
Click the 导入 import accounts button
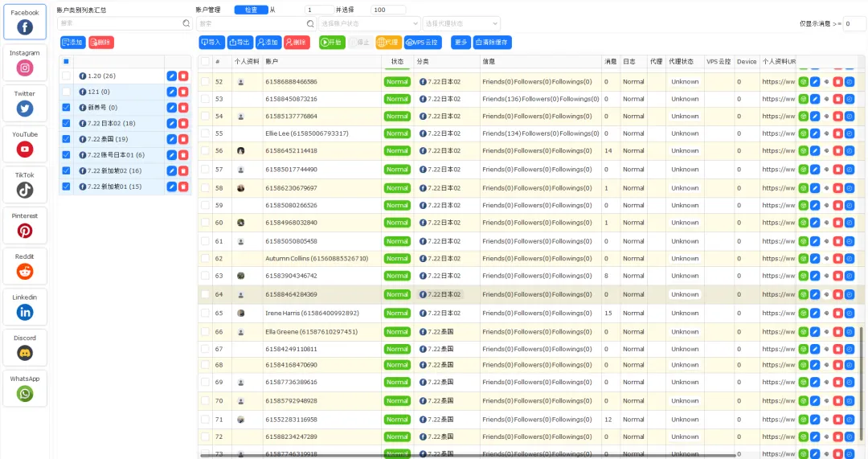211,42
